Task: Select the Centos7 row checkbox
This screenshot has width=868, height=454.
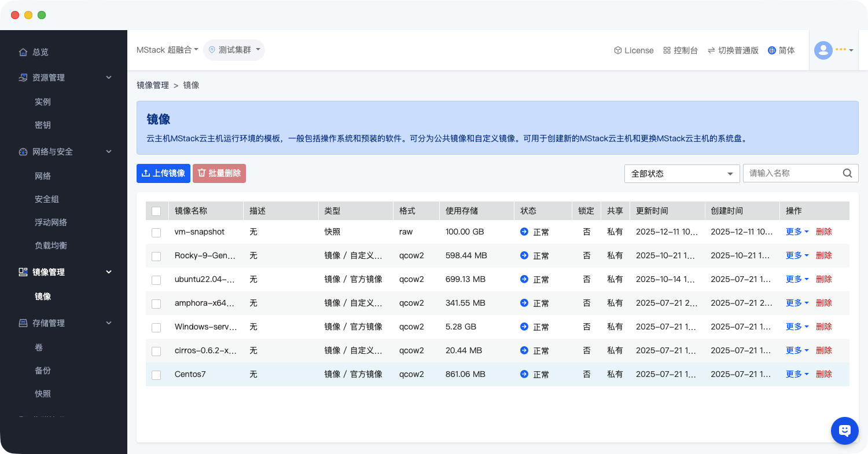Action: (156, 375)
